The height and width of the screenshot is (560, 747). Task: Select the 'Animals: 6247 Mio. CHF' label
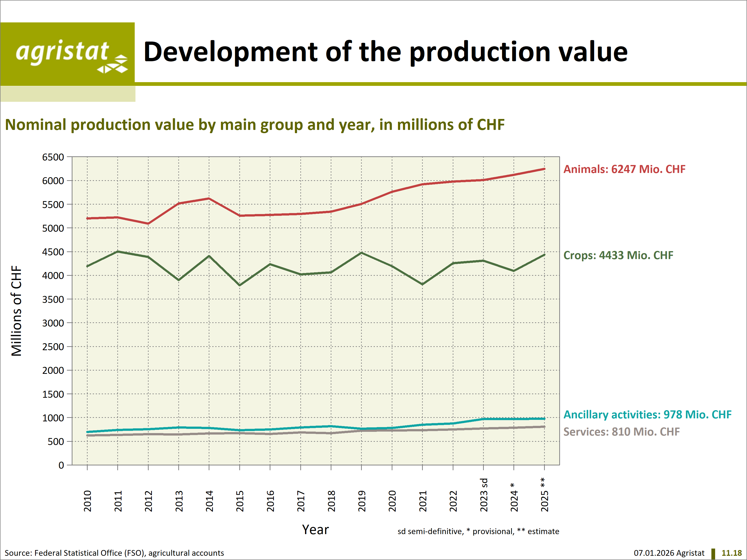(624, 169)
